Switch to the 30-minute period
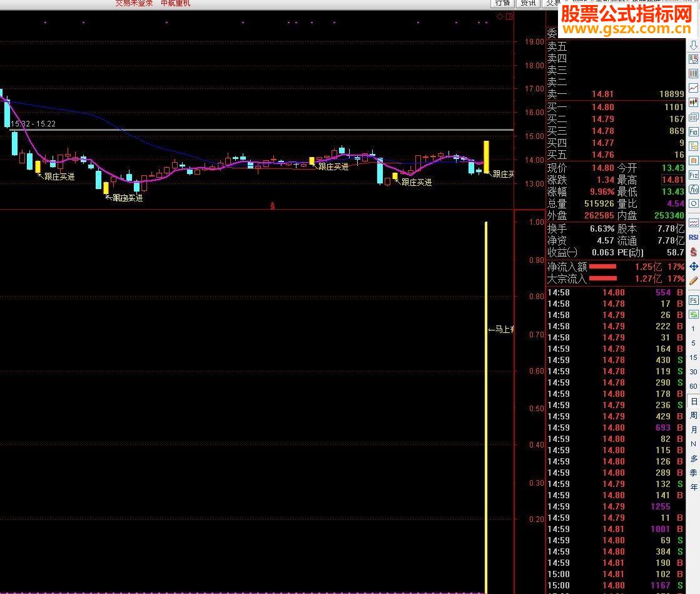The height and width of the screenshot is (594, 700). point(693,372)
